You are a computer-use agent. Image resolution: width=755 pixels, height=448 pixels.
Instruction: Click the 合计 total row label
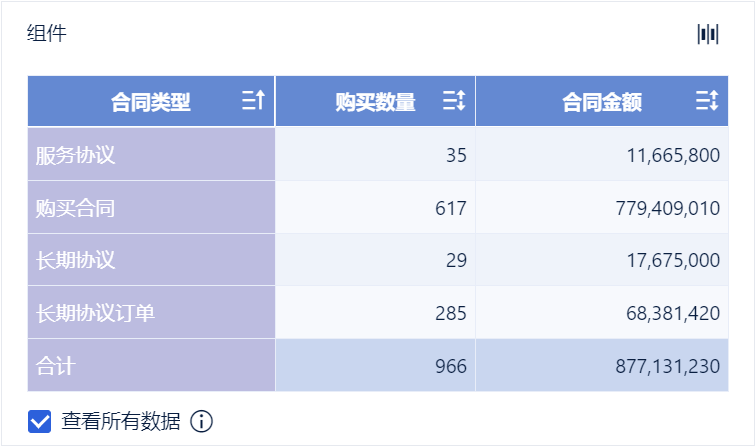point(56,366)
